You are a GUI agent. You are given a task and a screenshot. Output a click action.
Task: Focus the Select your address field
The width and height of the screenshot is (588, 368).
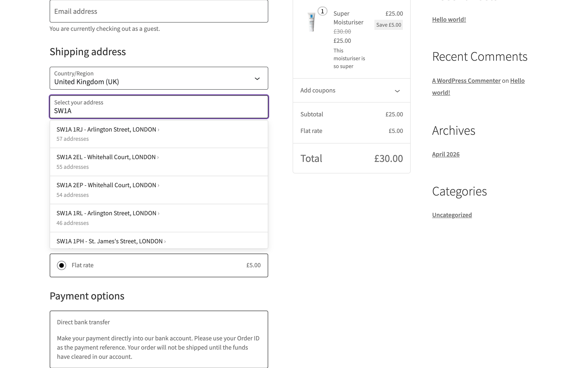click(159, 106)
